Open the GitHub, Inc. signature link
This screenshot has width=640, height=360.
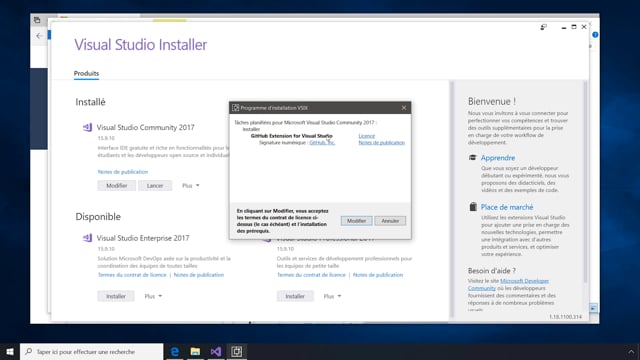coord(322,142)
